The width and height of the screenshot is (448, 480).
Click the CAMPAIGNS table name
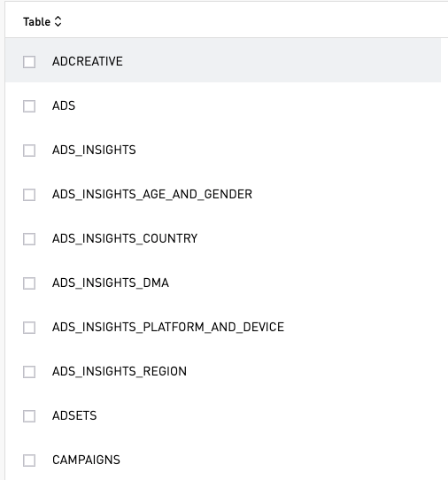[86, 460]
